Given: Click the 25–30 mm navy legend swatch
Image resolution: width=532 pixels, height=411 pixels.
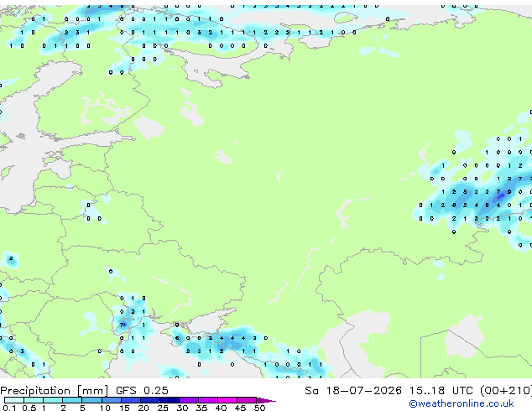Looking at the screenshot, I should pos(169,400).
